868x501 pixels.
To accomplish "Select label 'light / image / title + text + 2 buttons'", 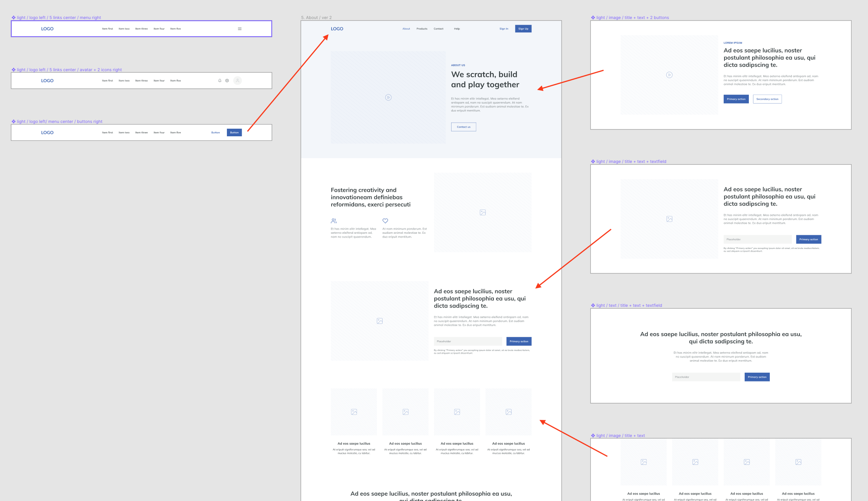I will pyautogui.click(x=633, y=18).
